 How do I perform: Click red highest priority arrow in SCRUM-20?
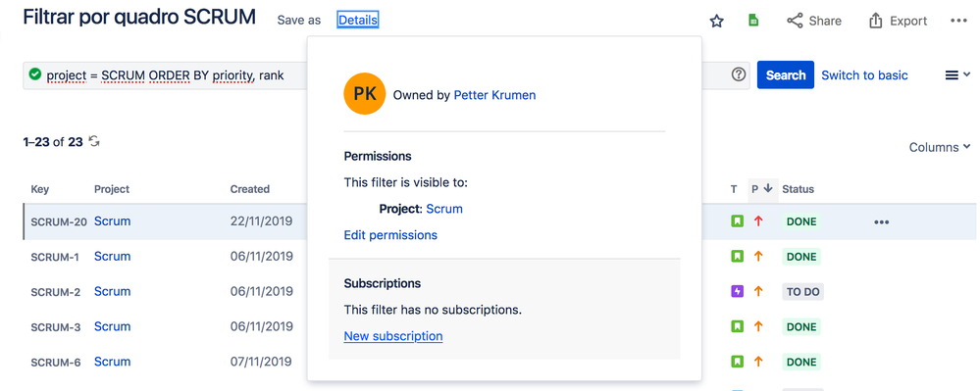coord(758,221)
